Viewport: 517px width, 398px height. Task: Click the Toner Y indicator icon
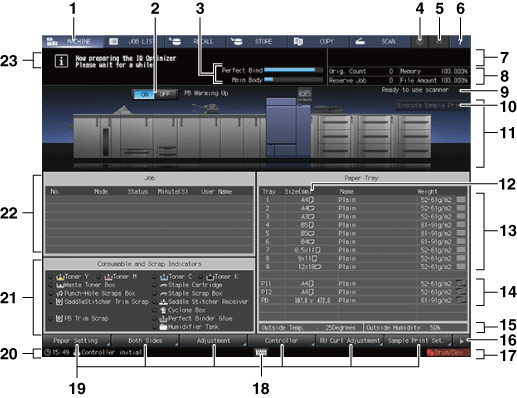(60, 277)
